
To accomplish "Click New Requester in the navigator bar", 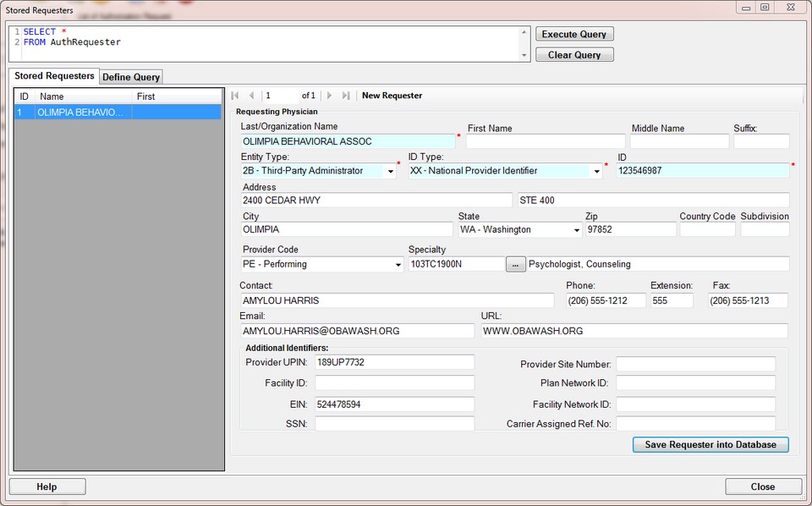I will (x=392, y=96).
